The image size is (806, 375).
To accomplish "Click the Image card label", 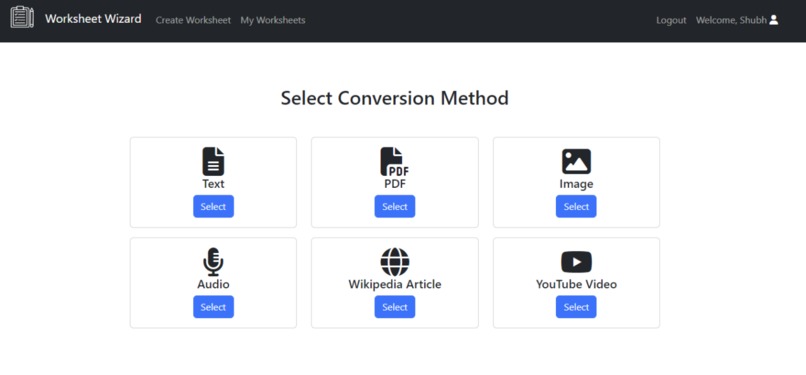I will (x=576, y=184).
